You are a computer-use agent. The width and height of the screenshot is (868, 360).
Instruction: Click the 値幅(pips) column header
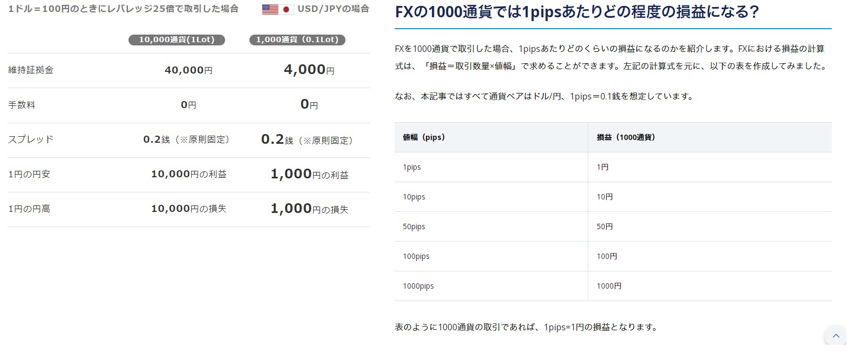tap(424, 137)
